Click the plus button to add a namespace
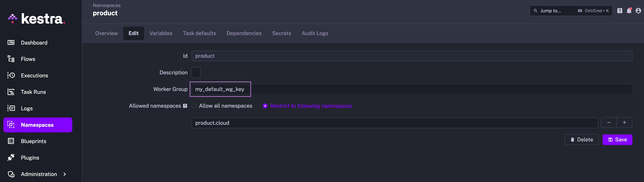 pos(624,123)
